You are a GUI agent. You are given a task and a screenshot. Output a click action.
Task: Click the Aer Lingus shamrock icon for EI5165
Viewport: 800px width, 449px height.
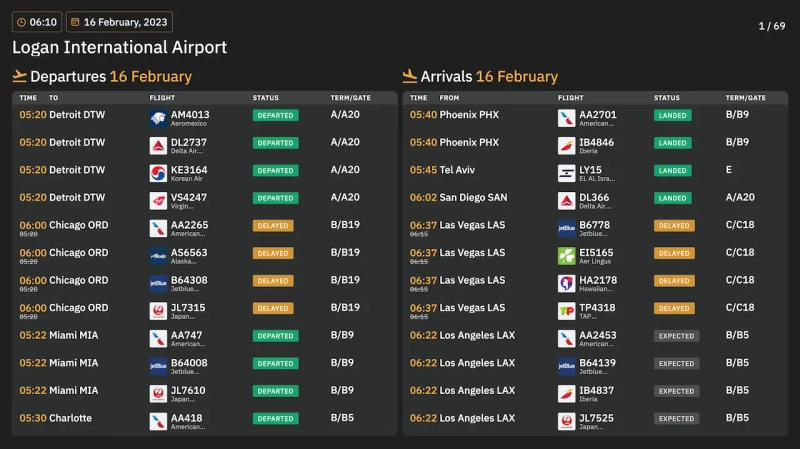pyautogui.click(x=566, y=256)
